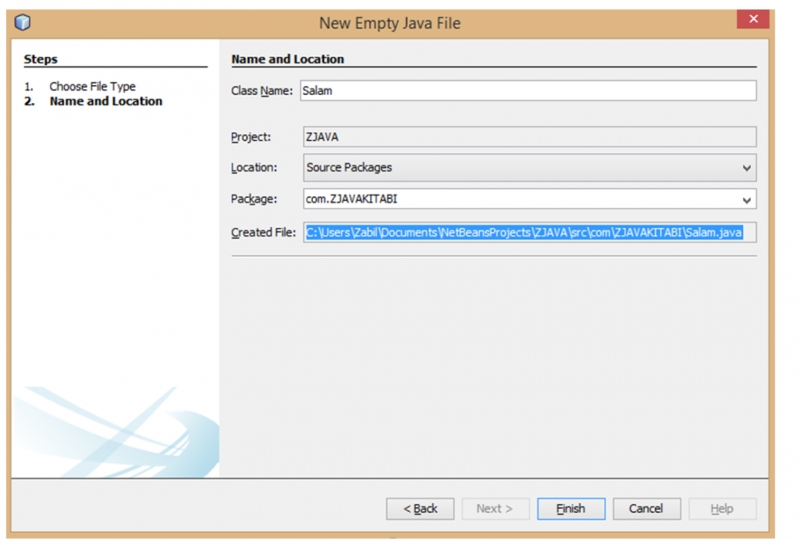Click the Help button
The height and width of the screenshot is (541, 800).
pyautogui.click(x=722, y=508)
